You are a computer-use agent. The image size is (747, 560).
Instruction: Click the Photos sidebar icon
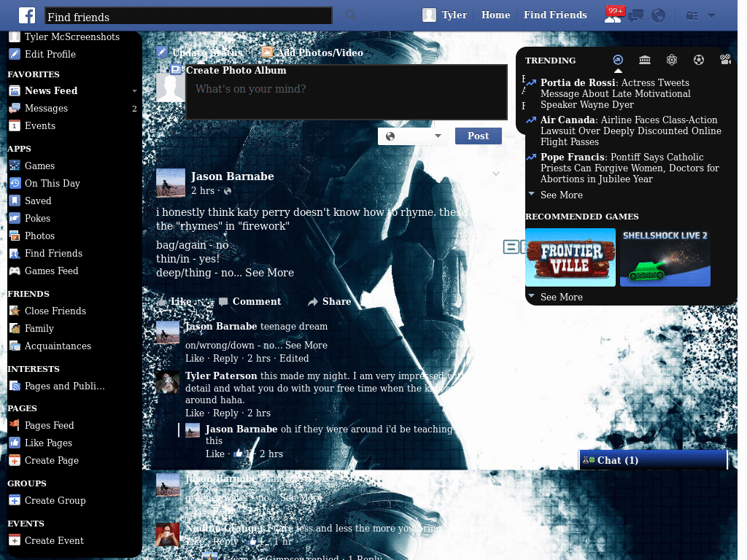[15, 236]
